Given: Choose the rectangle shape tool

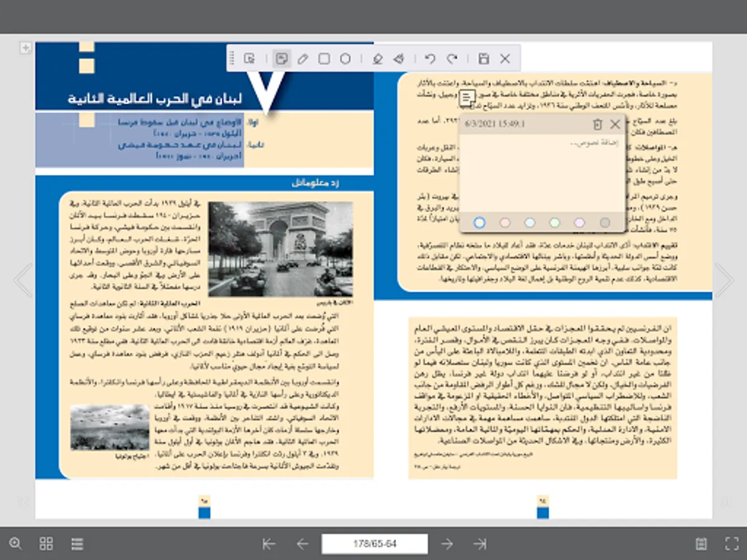Looking at the screenshot, I should point(324,59).
